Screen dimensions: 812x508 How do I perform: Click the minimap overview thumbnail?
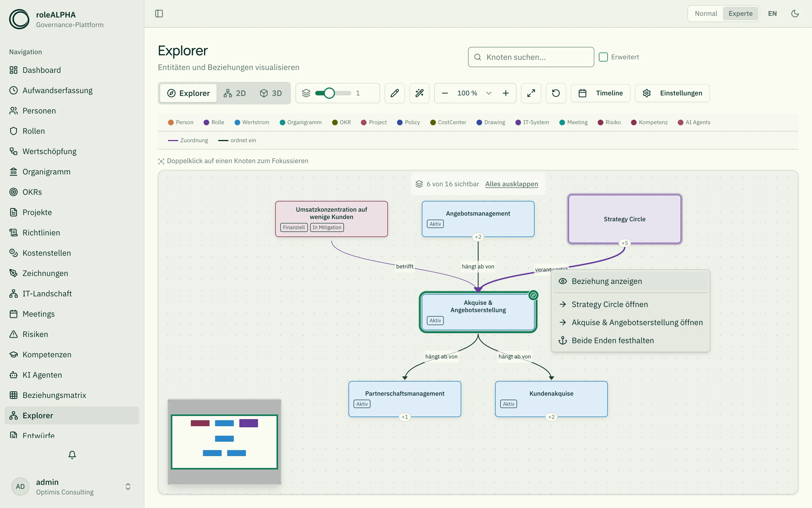point(224,441)
